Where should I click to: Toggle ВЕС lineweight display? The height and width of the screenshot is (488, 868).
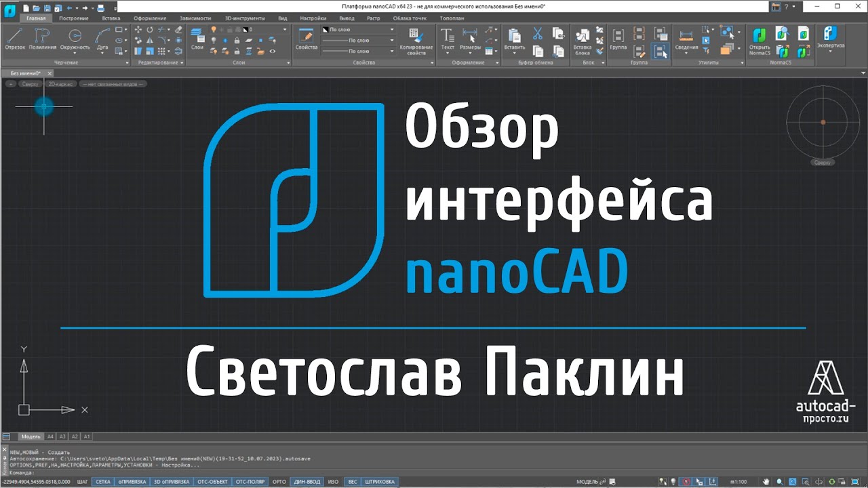coord(353,481)
